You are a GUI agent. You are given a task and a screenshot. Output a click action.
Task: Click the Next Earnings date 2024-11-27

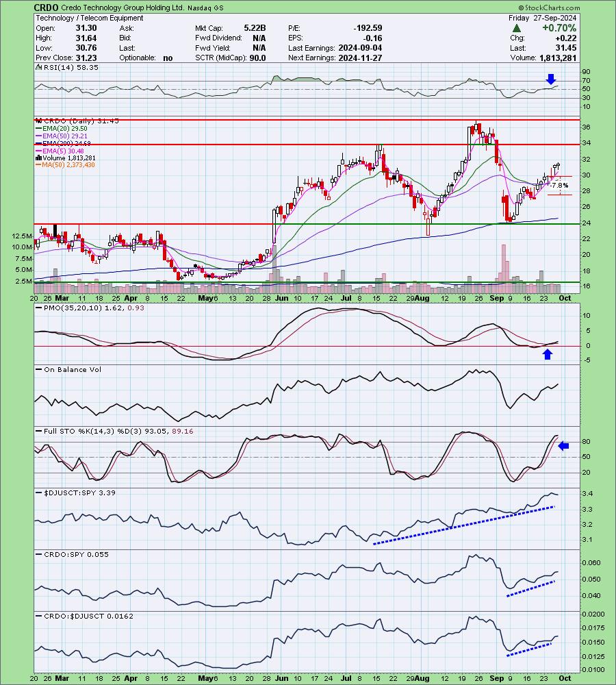point(360,58)
